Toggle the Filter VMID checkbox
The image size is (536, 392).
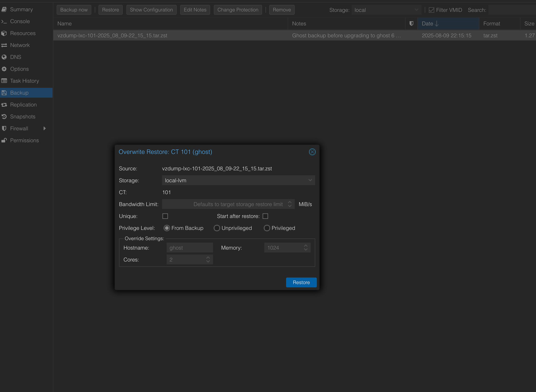[431, 10]
